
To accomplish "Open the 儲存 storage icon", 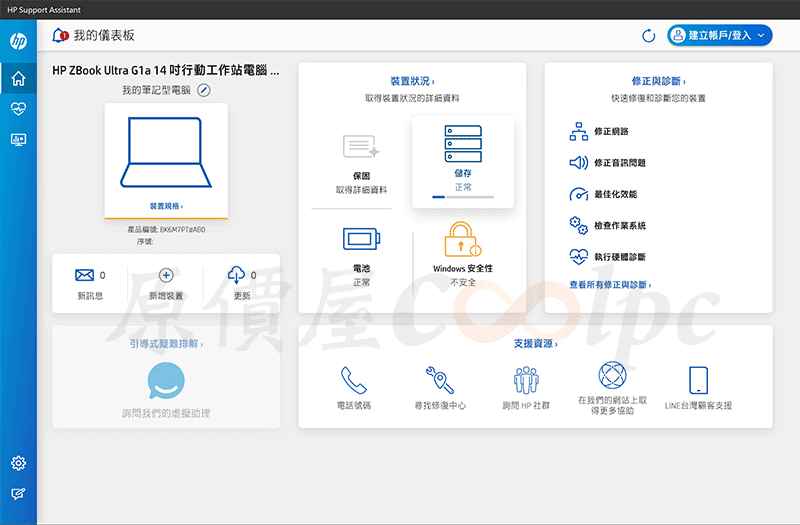I will click(463, 144).
